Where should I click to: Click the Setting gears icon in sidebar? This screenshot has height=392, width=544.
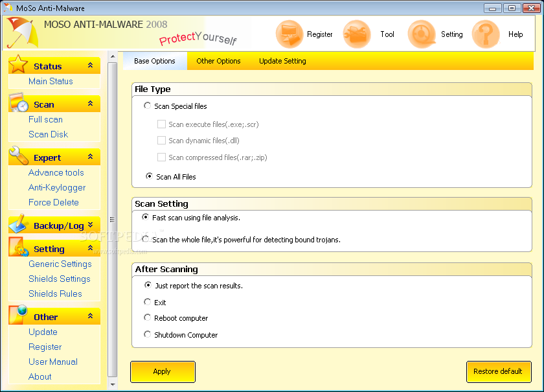pos(18,247)
